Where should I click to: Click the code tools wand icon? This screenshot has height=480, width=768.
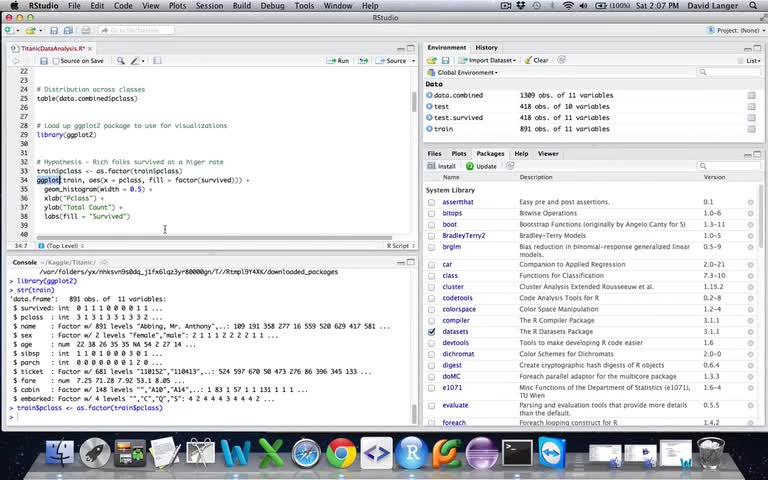pyautogui.click(x=135, y=61)
